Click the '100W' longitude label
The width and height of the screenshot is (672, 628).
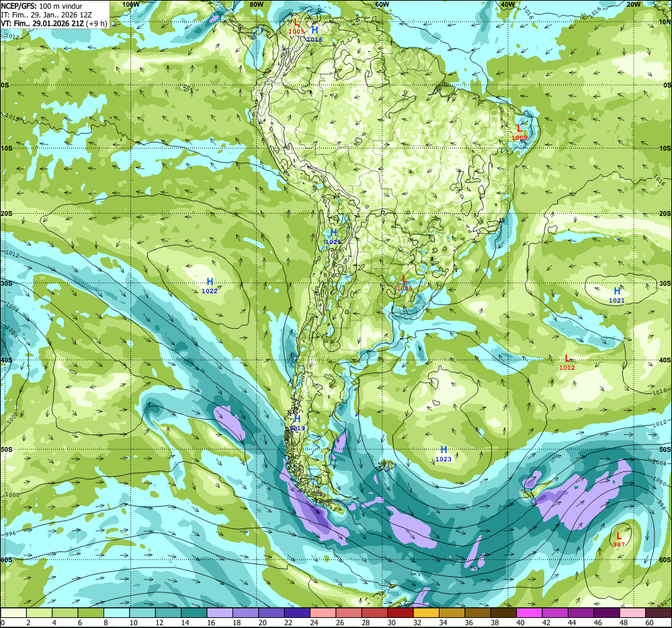coord(131,4)
